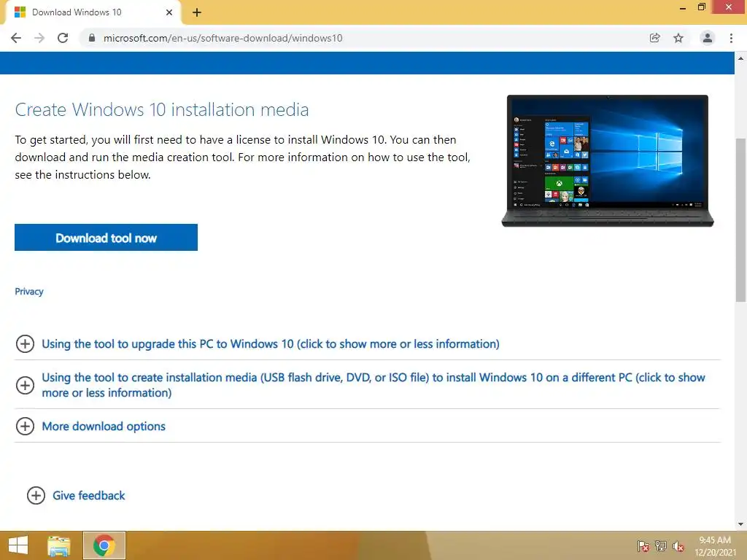747x560 pixels.
Task: Expand More download options plus icon
Action: tap(25, 426)
